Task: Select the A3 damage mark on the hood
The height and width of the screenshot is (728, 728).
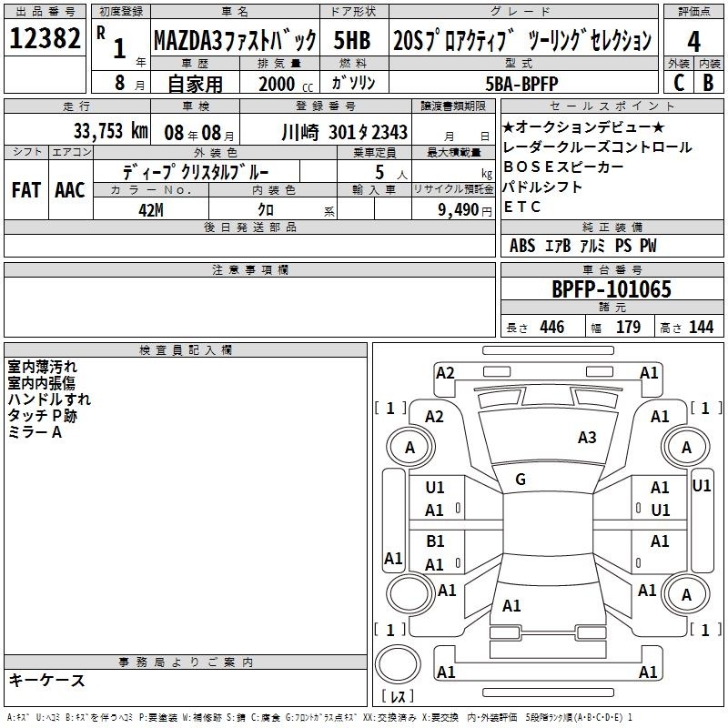Action: 587,438
